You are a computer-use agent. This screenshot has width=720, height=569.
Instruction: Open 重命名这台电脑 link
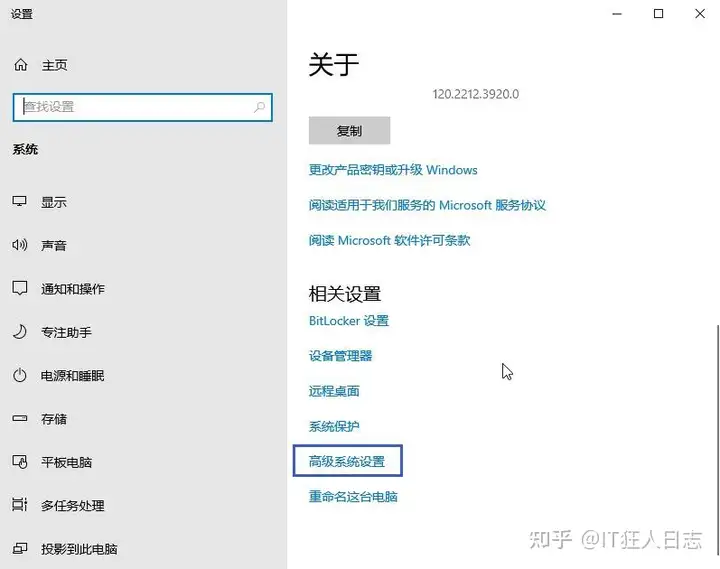353,496
